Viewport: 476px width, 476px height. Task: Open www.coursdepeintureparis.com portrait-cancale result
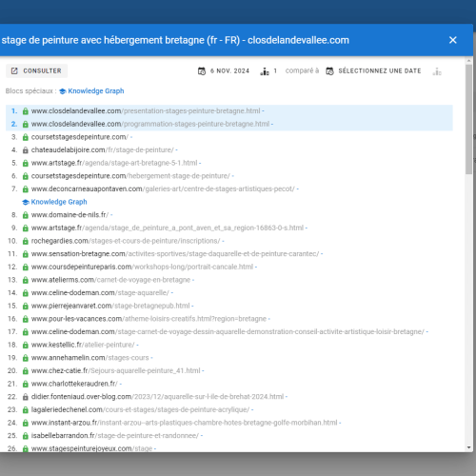[142, 267]
